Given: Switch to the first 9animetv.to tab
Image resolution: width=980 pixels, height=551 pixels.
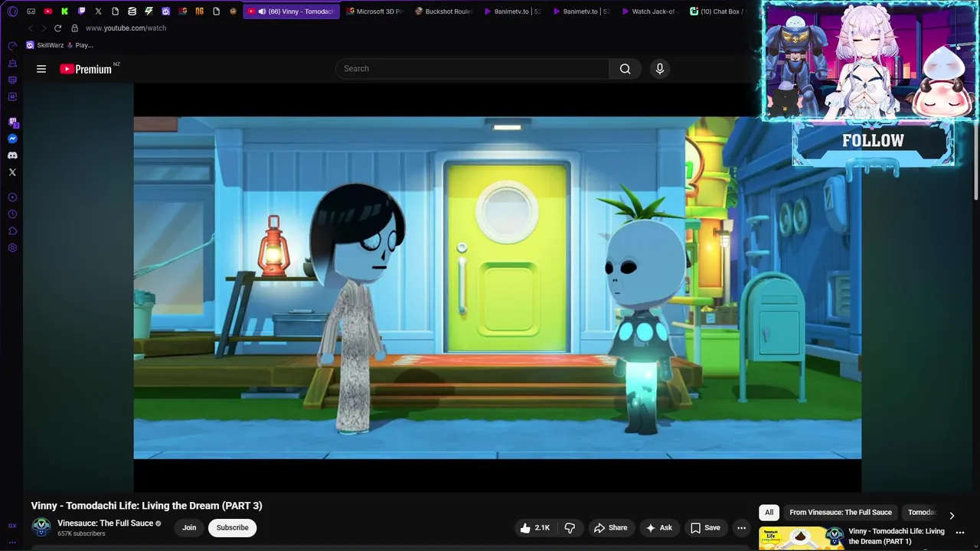Looking at the screenshot, I should pos(512,11).
